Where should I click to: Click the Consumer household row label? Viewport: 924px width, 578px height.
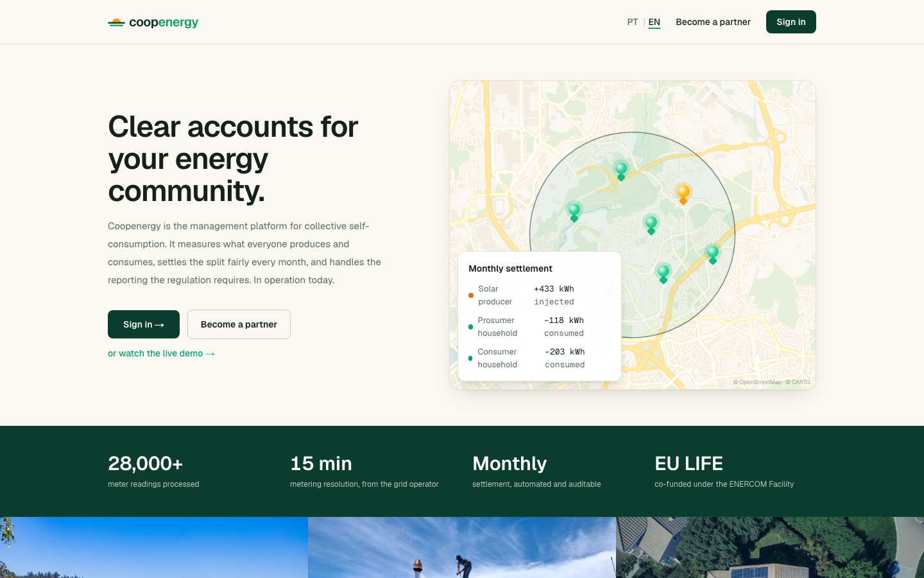click(x=497, y=358)
